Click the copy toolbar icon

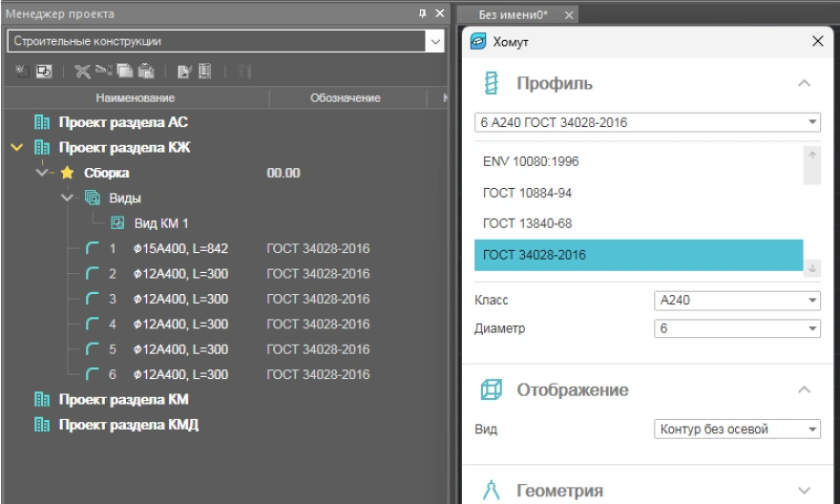(x=124, y=72)
